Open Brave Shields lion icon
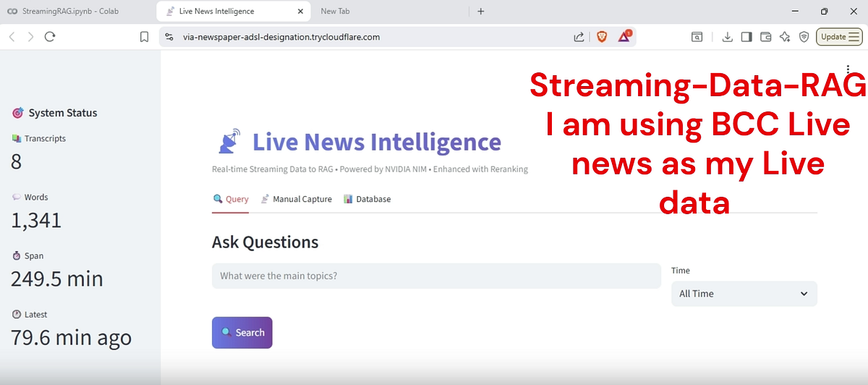Image resolution: width=868 pixels, height=385 pixels. point(602,37)
